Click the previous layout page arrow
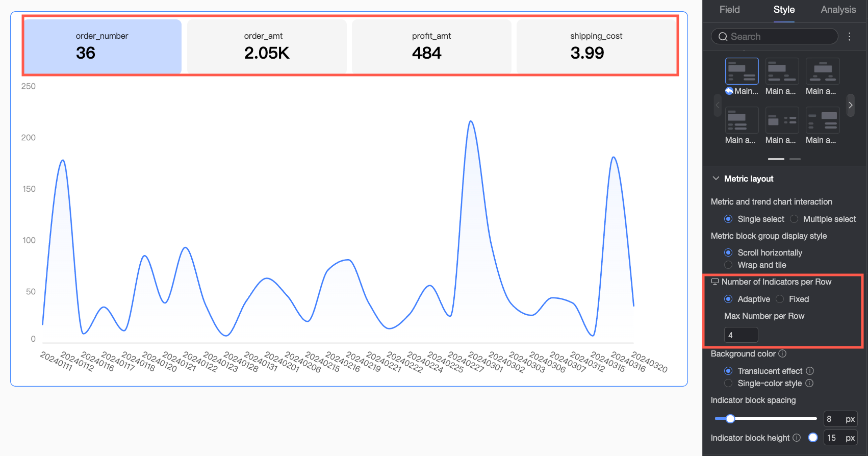868x456 pixels. point(718,105)
